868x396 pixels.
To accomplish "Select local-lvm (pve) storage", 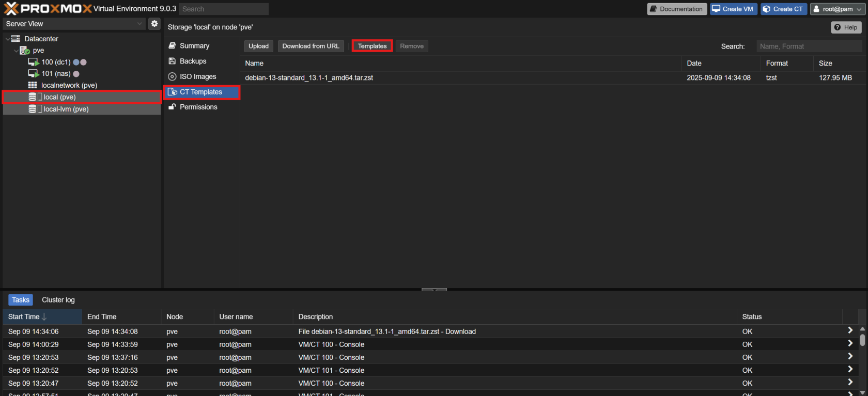I will point(66,109).
